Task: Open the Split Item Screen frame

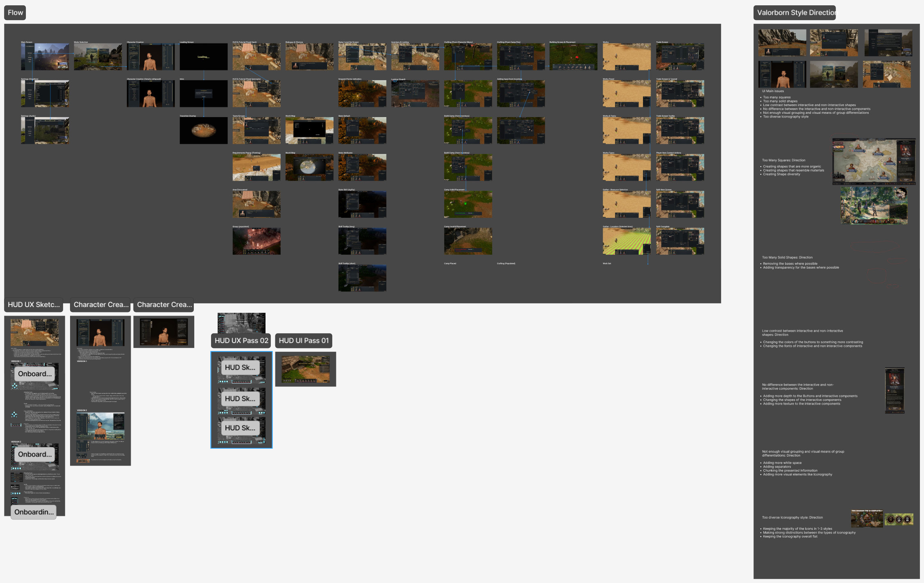Action: [680, 204]
